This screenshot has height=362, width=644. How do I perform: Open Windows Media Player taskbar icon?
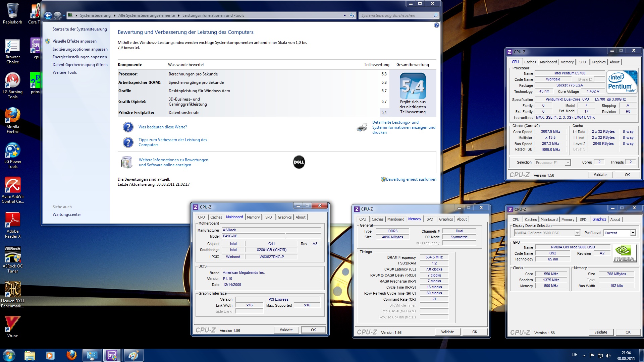tap(50, 355)
